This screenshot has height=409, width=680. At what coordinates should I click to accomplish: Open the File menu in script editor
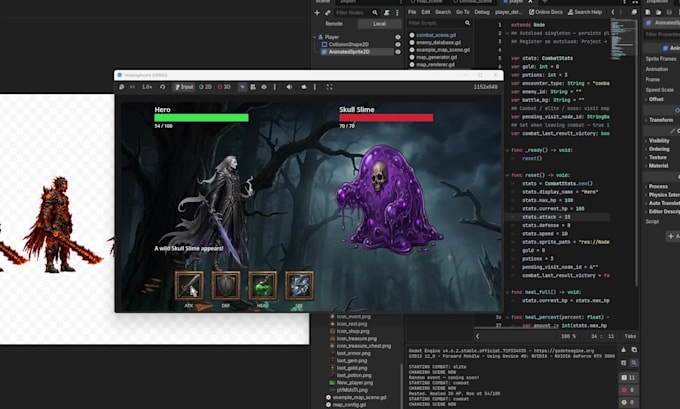(412, 12)
